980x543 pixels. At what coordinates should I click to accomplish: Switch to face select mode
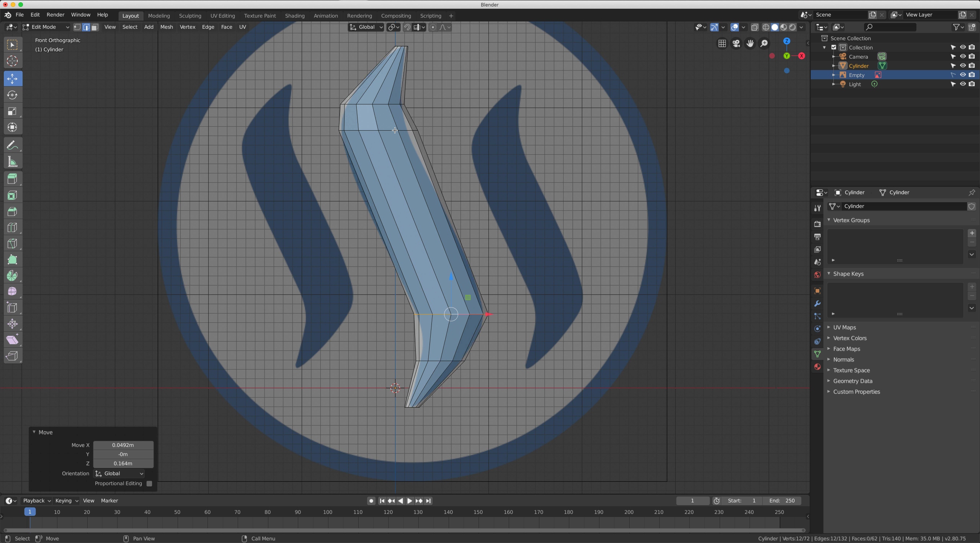(x=95, y=27)
